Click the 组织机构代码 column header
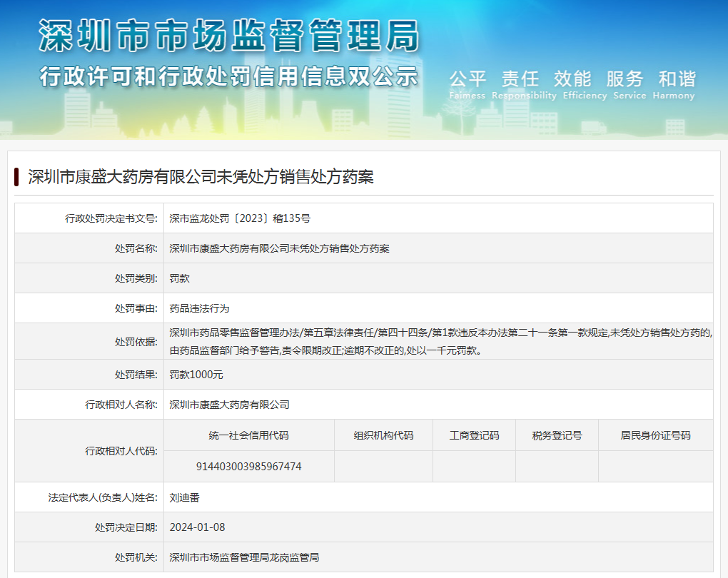728x578 pixels. 383,435
